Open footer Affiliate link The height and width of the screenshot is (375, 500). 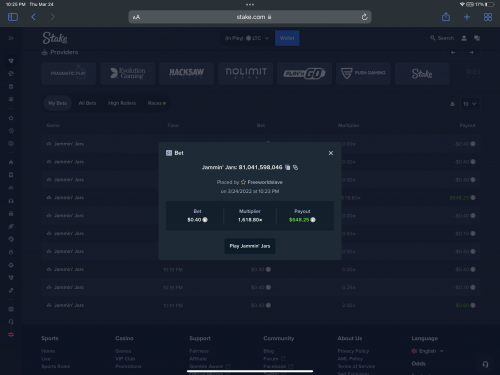click(198, 359)
